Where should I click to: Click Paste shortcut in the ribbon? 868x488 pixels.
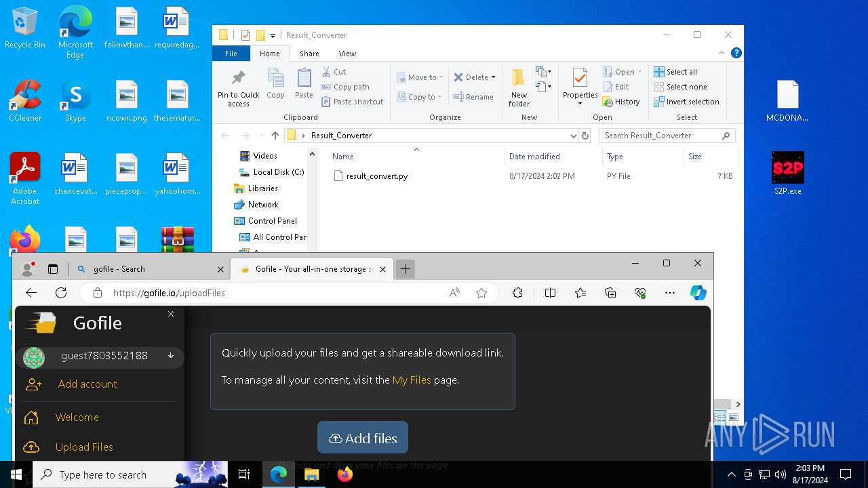(353, 102)
